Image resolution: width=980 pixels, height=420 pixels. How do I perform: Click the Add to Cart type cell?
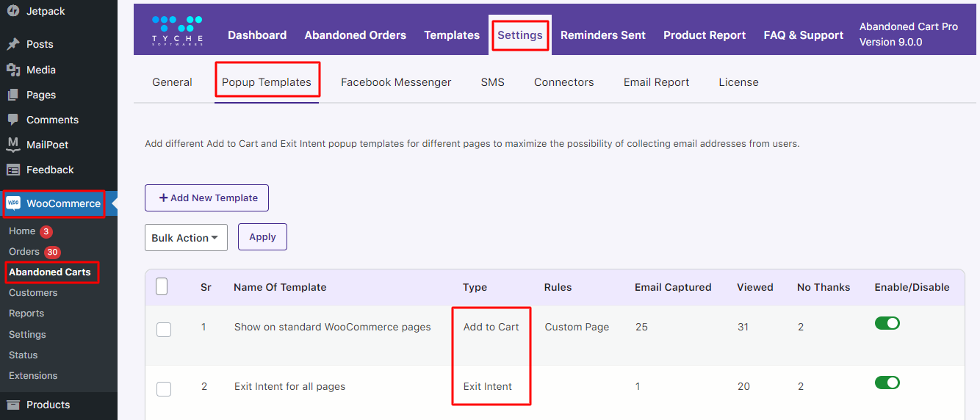491,327
